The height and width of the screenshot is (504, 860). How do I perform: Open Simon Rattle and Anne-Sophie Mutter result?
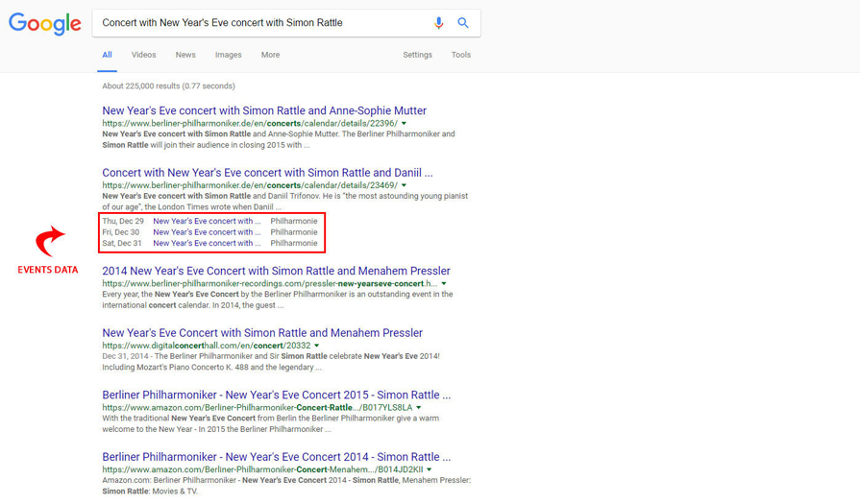[264, 111]
